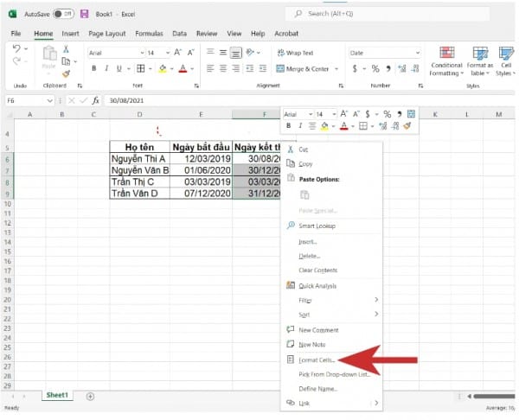Image resolution: width=519 pixels, height=420 pixels.
Task: Click Align Right in ribbon
Action: (235, 68)
